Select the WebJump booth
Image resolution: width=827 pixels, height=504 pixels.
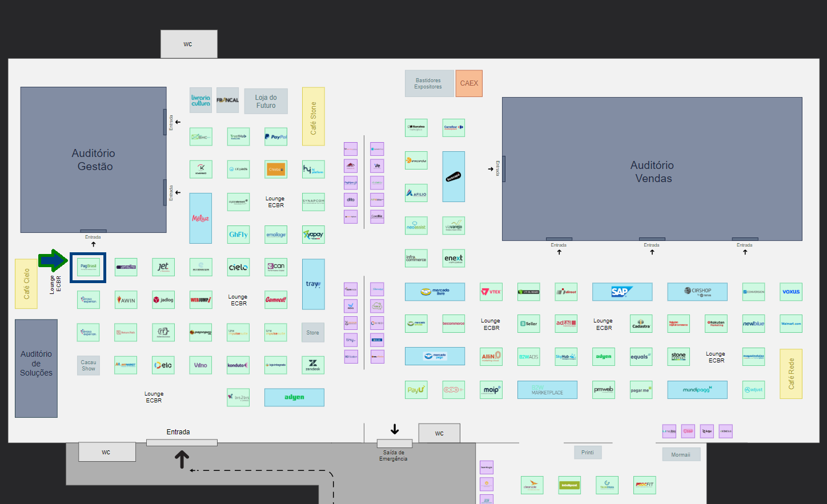(x=200, y=300)
